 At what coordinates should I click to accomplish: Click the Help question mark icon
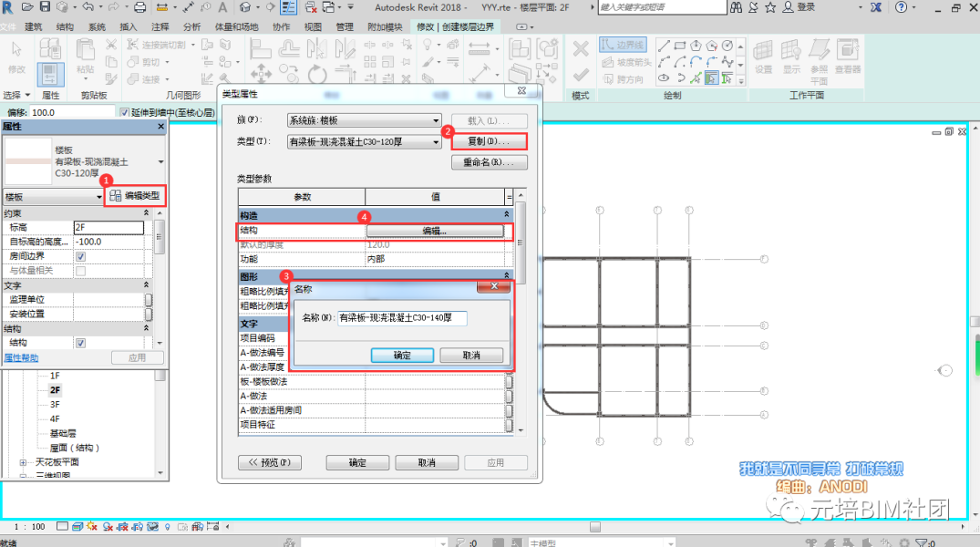[902, 7]
